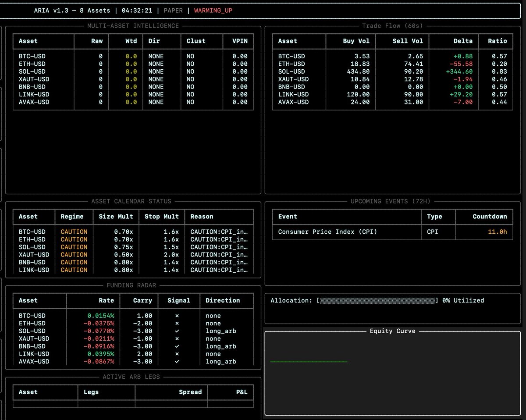The height and width of the screenshot is (420, 526).
Task: Click the MULTI-ASSET INTELLIGENCE panel title
Action: (133, 26)
